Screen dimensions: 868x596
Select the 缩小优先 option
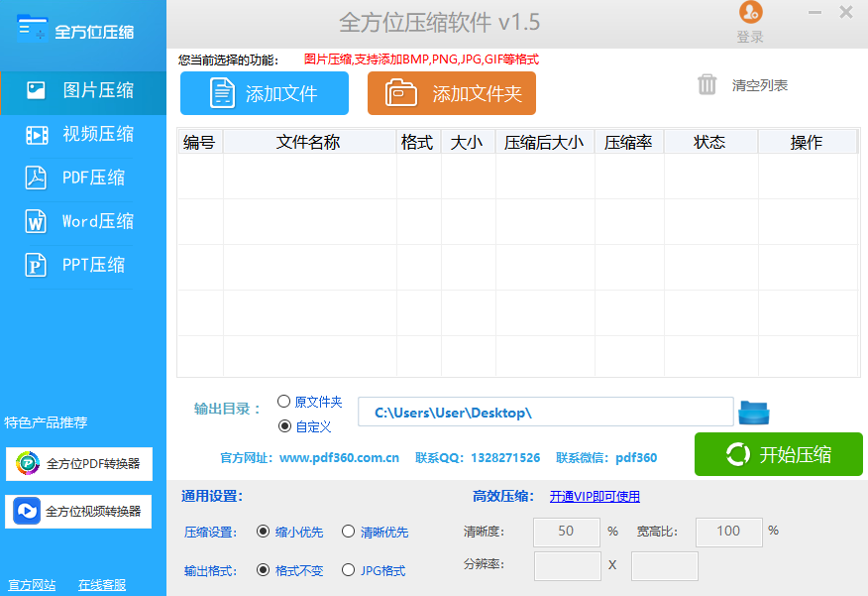point(263,532)
